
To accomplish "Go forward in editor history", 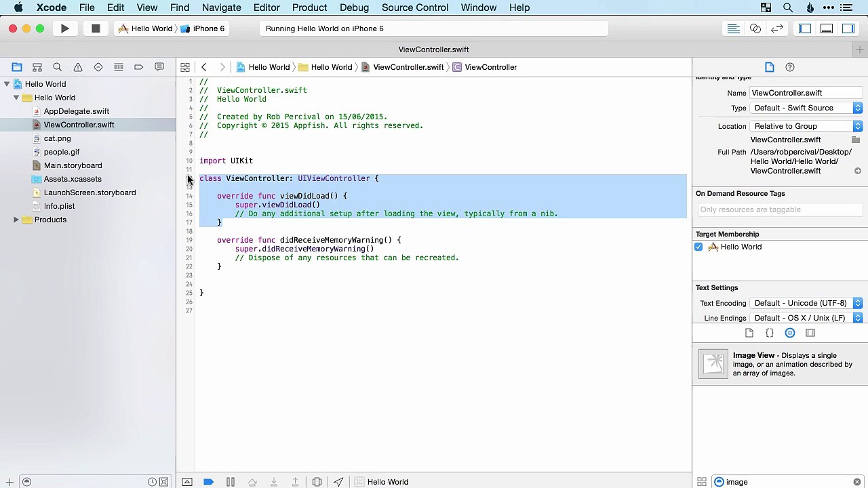I will (x=222, y=67).
